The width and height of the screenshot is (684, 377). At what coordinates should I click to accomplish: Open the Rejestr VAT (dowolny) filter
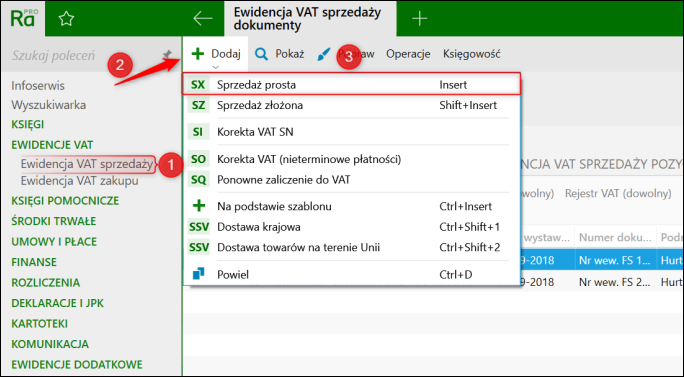(x=618, y=193)
